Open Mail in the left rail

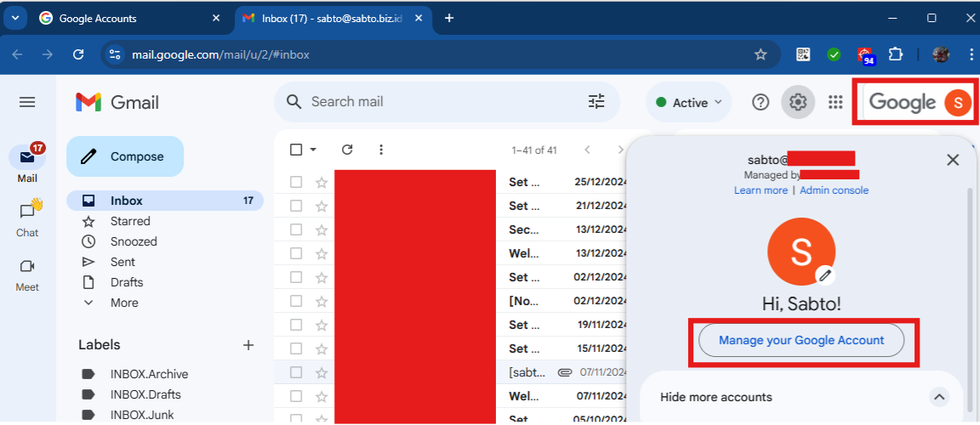(27, 163)
